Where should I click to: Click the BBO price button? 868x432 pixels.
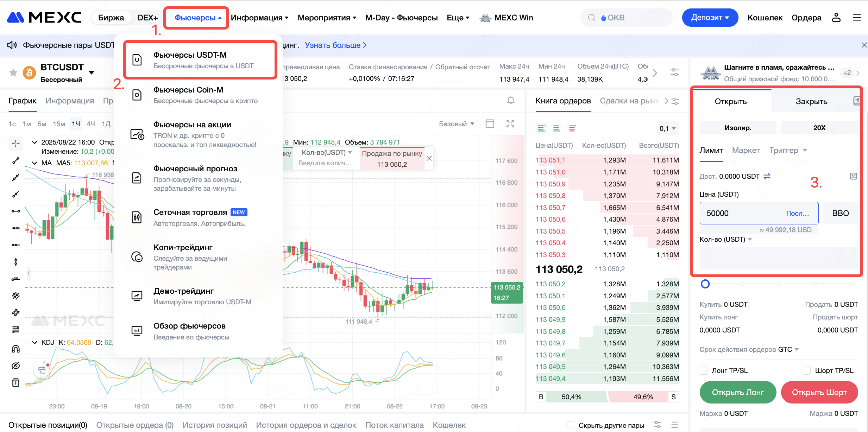click(x=841, y=213)
